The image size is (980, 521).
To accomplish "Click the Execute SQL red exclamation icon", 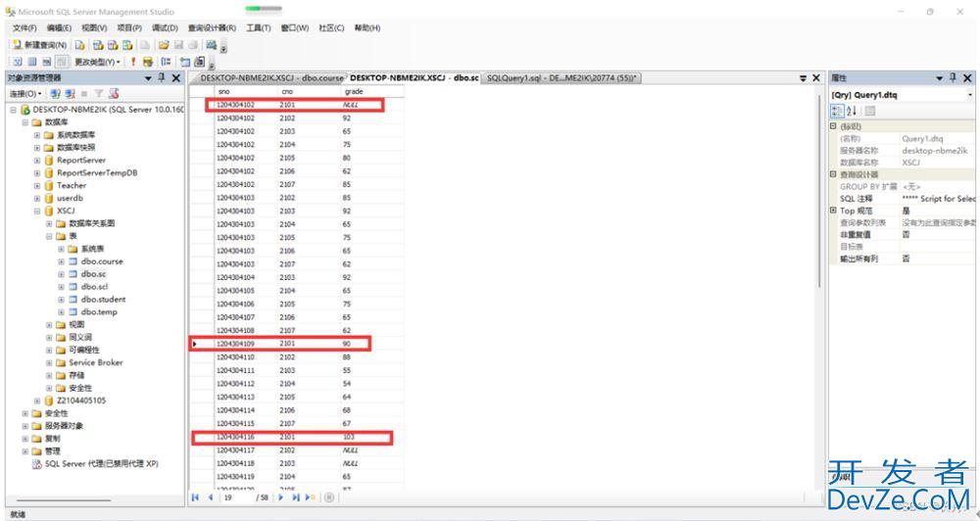I will pyautogui.click(x=133, y=62).
